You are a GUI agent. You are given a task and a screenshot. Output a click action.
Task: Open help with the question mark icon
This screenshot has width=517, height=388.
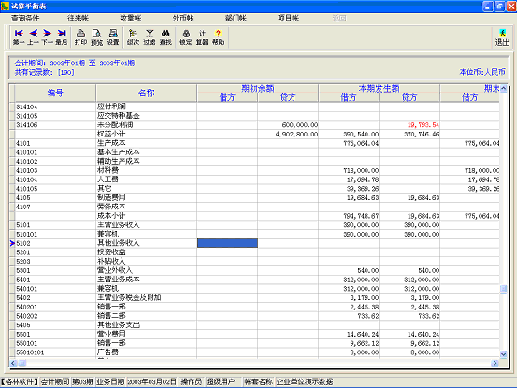coord(218,37)
